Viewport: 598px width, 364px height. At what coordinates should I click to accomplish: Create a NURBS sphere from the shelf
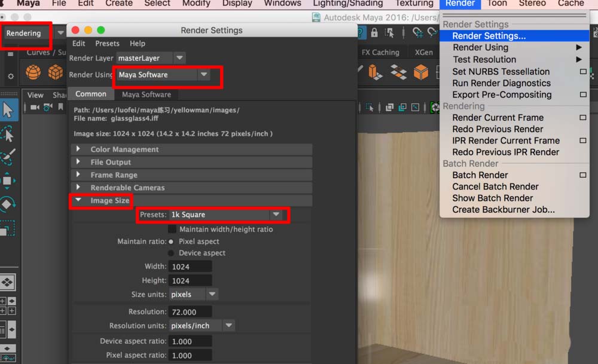(x=33, y=72)
